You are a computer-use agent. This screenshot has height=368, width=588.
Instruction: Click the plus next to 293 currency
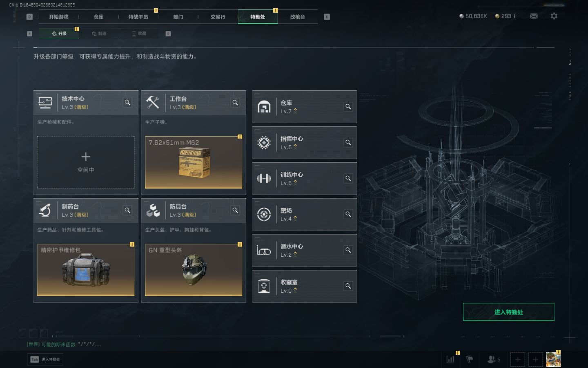(x=514, y=16)
